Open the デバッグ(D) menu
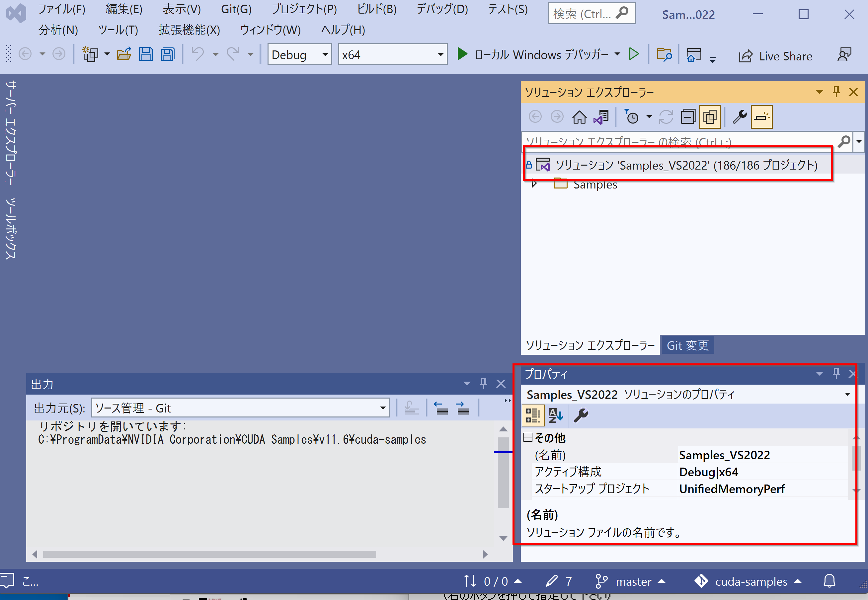The height and width of the screenshot is (600, 868). coord(442,9)
